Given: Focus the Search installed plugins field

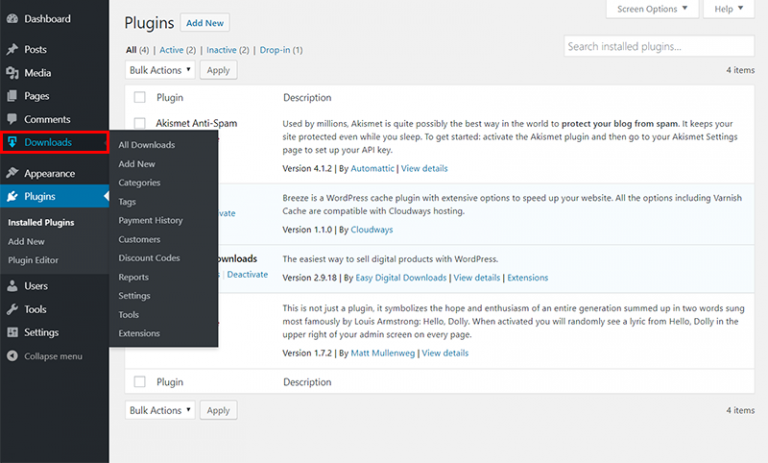Looking at the screenshot, I should (x=659, y=46).
